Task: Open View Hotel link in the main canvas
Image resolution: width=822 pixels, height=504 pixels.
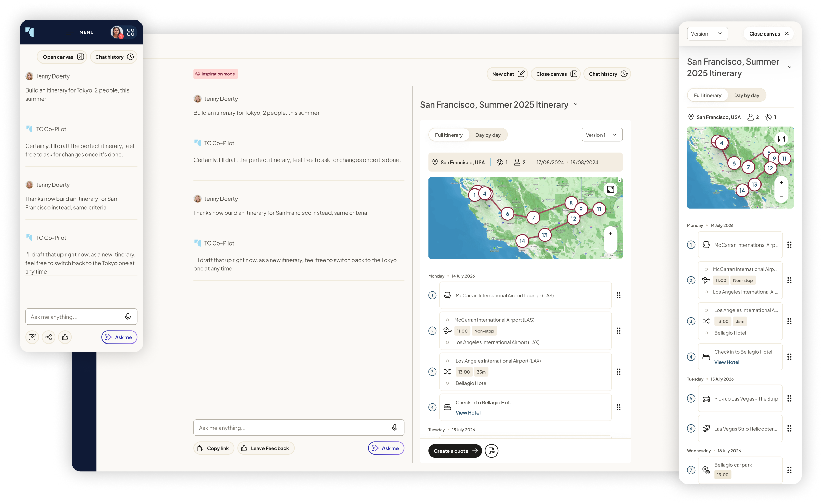Action: pyautogui.click(x=468, y=412)
